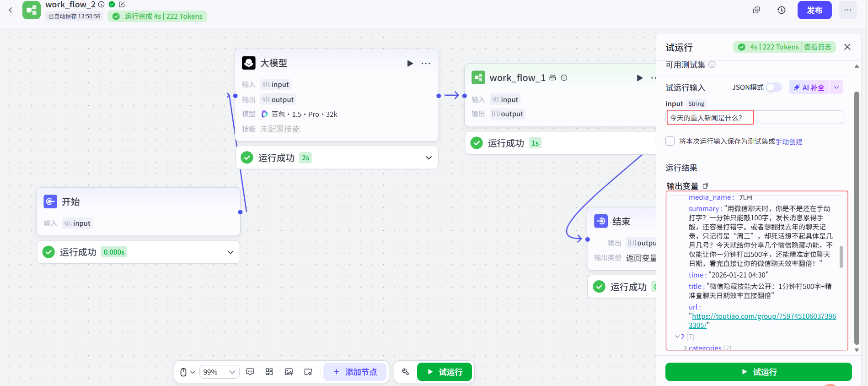Screen dimensions: 868x386
Task: Open the toutiao.com URL link in results
Action: click(762, 321)
